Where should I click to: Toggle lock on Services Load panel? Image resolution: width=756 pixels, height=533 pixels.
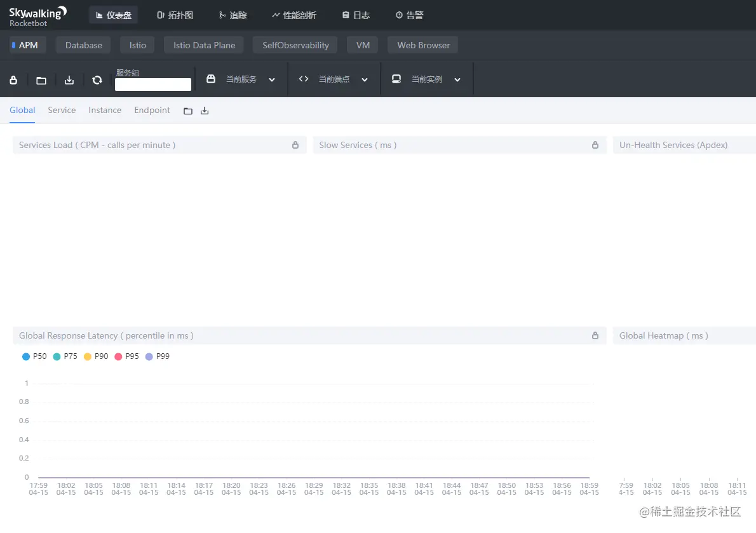295,145
